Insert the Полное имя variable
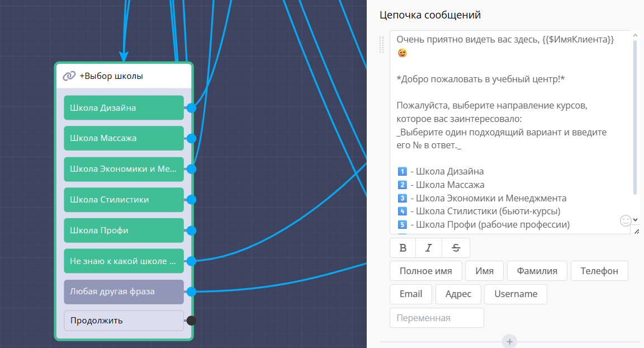This screenshot has height=348, width=644. click(425, 271)
